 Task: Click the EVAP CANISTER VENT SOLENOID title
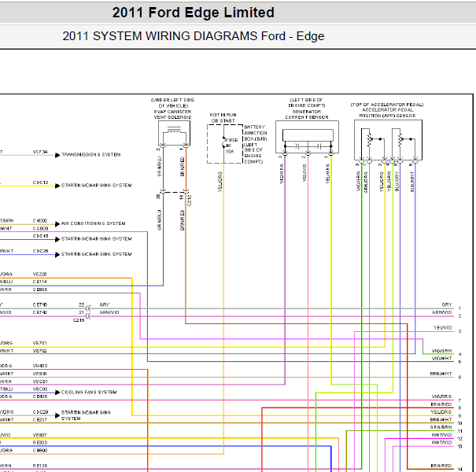click(172, 114)
